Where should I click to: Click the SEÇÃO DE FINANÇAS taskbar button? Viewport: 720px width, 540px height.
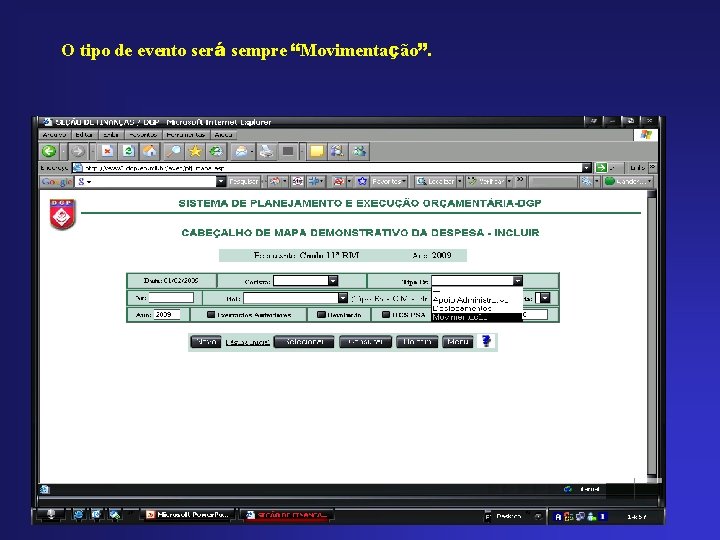point(287,515)
